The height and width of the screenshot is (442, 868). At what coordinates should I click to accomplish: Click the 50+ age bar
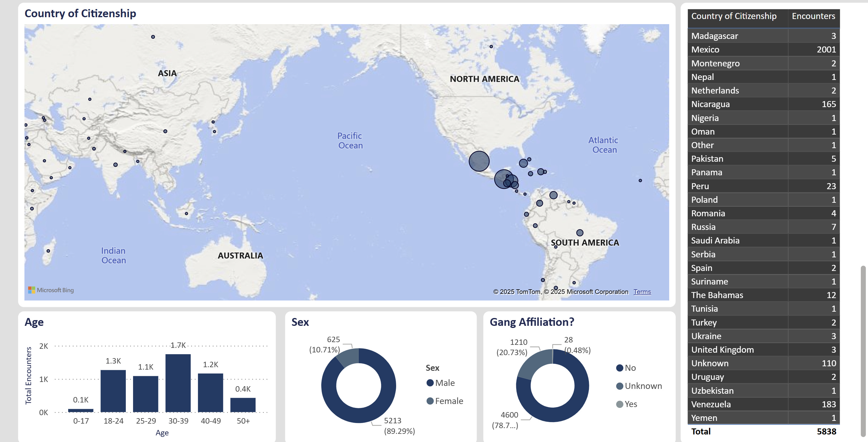[x=243, y=405]
